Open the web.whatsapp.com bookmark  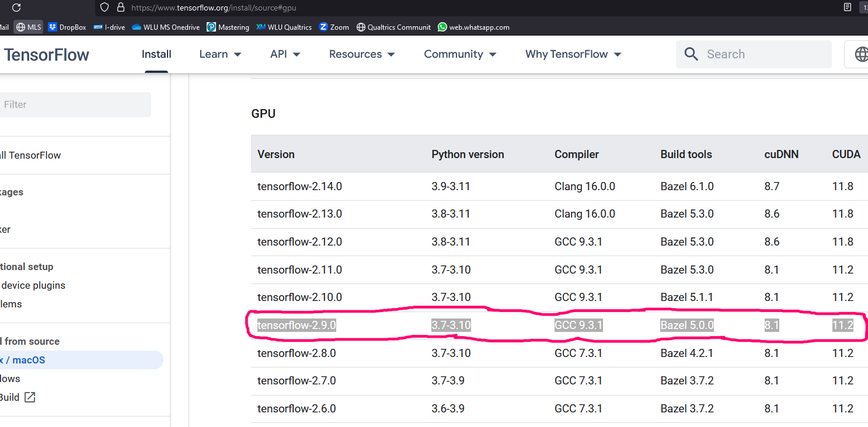coord(473,27)
